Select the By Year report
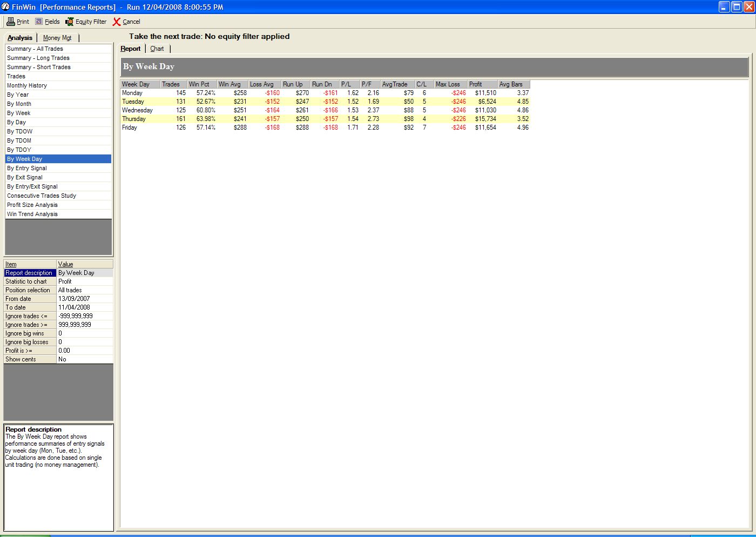Screen dimensions: 756x537 tap(58, 95)
